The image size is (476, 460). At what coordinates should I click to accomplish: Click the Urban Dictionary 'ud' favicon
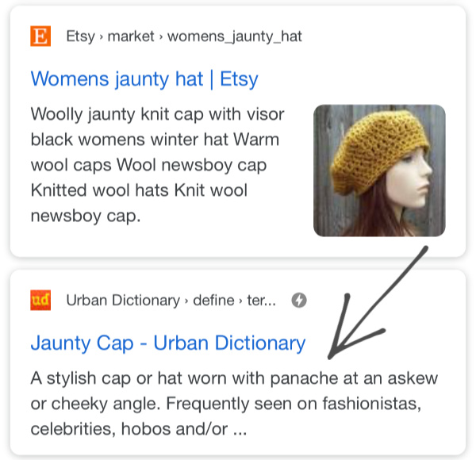pos(40,300)
